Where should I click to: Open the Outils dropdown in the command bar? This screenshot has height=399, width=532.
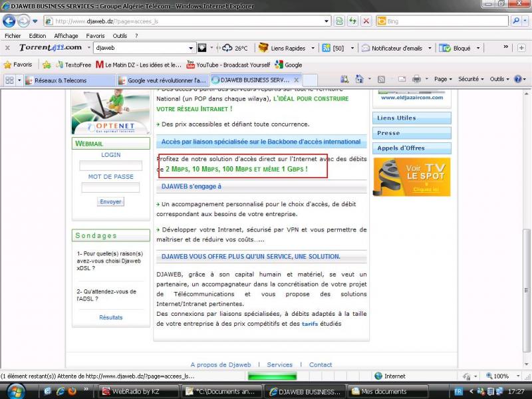(499, 79)
